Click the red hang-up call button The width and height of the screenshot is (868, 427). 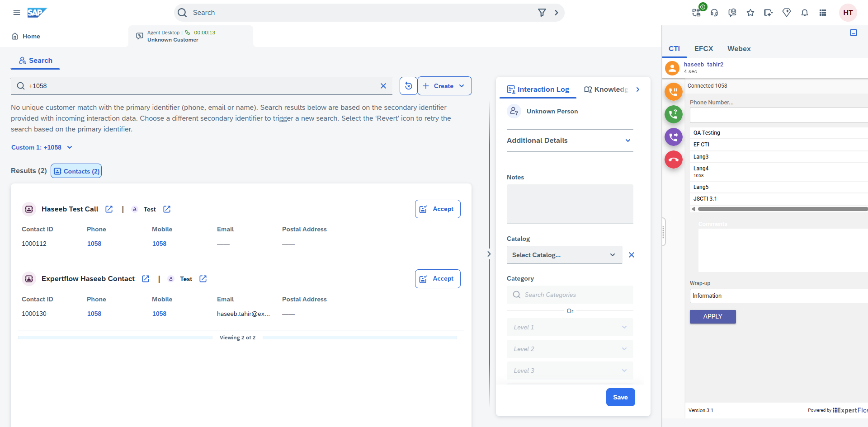tap(673, 160)
